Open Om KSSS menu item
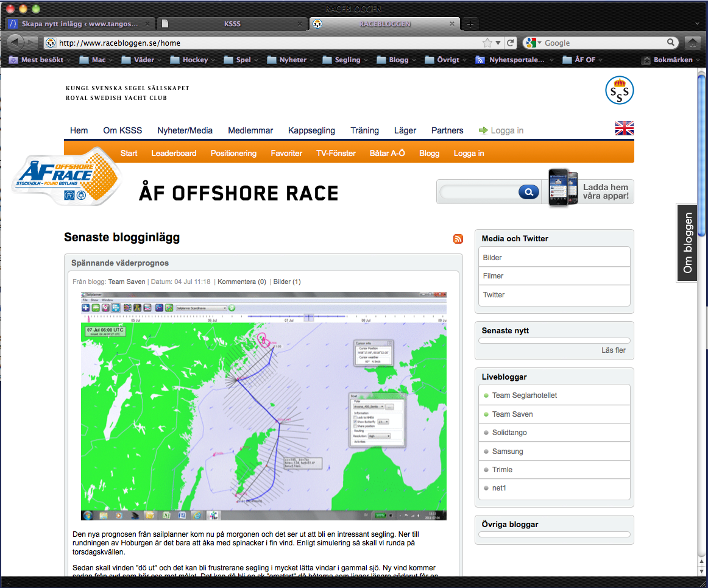This screenshot has height=588, width=708. point(122,130)
